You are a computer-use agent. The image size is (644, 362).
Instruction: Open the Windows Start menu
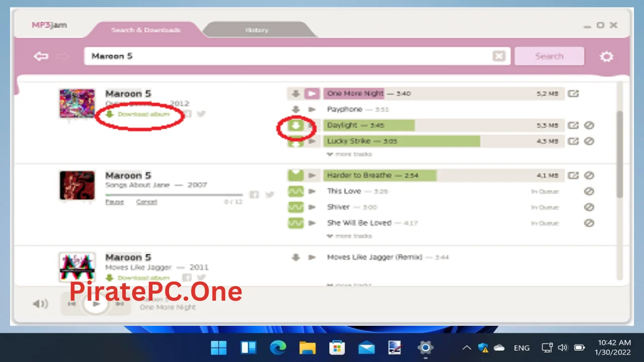(x=219, y=347)
